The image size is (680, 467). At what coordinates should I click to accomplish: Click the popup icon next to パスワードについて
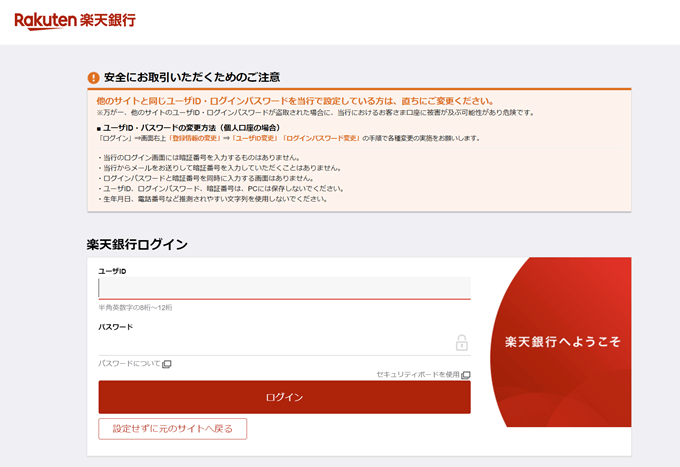tap(167, 364)
